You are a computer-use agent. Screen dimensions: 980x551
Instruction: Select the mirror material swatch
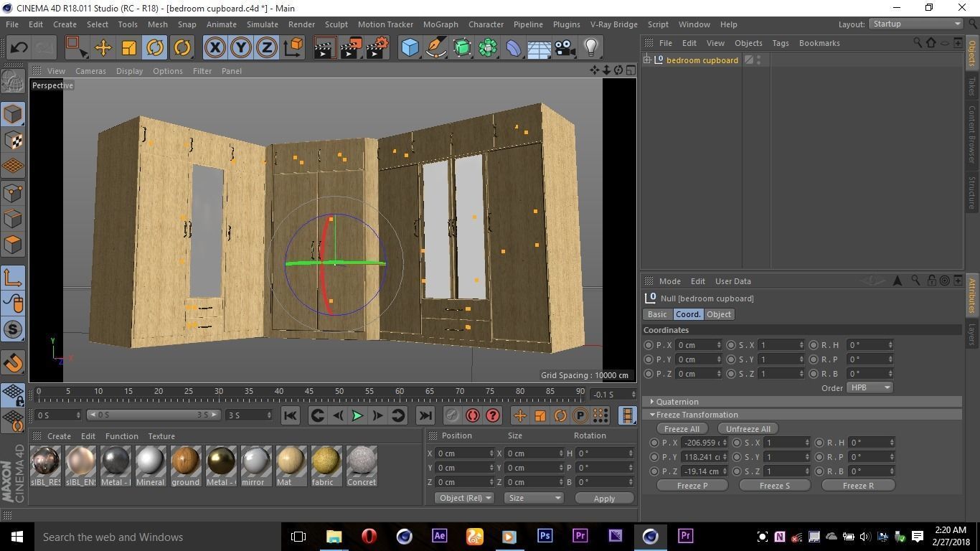click(x=255, y=465)
